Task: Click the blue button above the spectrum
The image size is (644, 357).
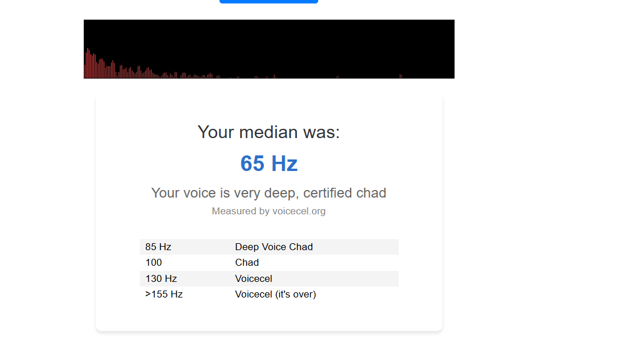Action: (269, 1)
